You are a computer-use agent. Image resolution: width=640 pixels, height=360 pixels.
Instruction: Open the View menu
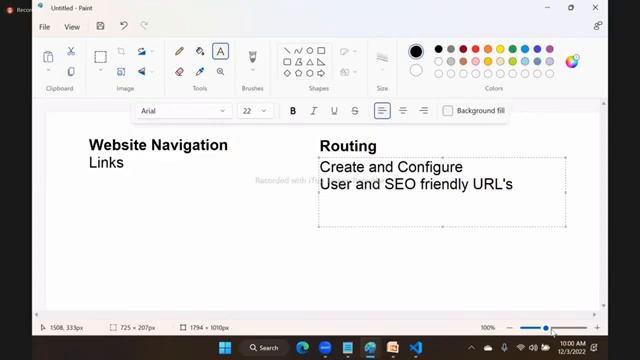pos(72,27)
